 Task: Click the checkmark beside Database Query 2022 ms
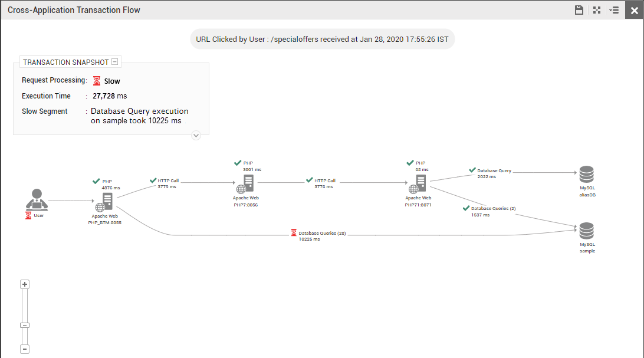472,170
